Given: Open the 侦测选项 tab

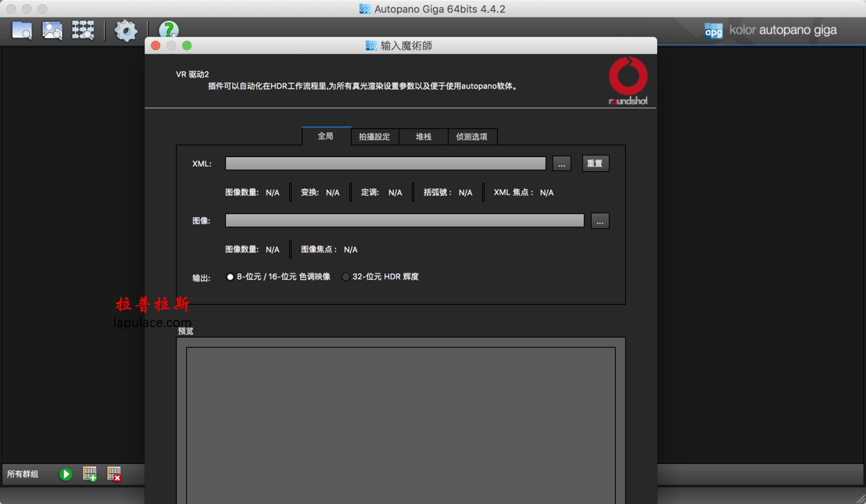Looking at the screenshot, I should pyautogui.click(x=472, y=136).
